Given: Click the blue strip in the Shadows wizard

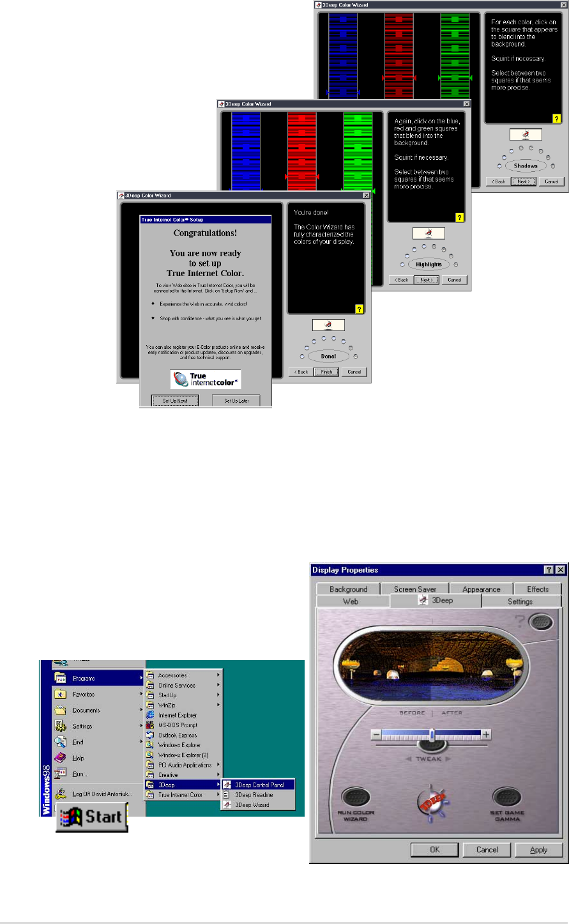Looking at the screenshot, I should click(343, 56).
